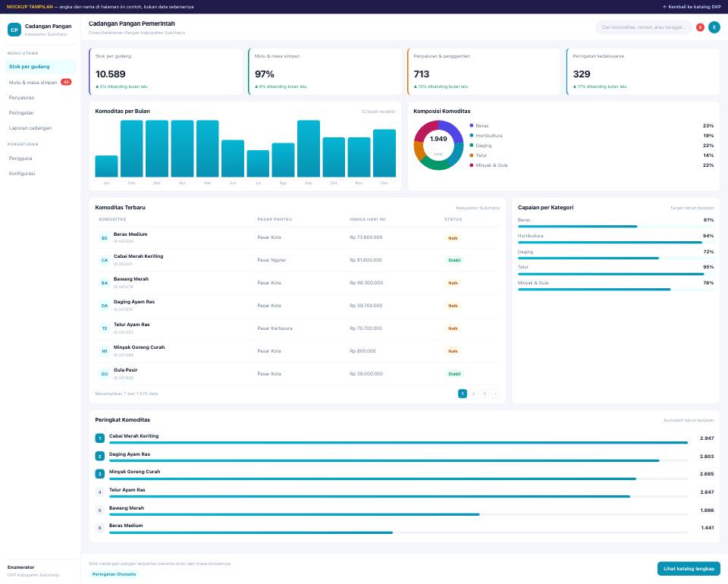Go to page 1 of the table
Screen dimensions: 728x584
(x=463, y=394)
